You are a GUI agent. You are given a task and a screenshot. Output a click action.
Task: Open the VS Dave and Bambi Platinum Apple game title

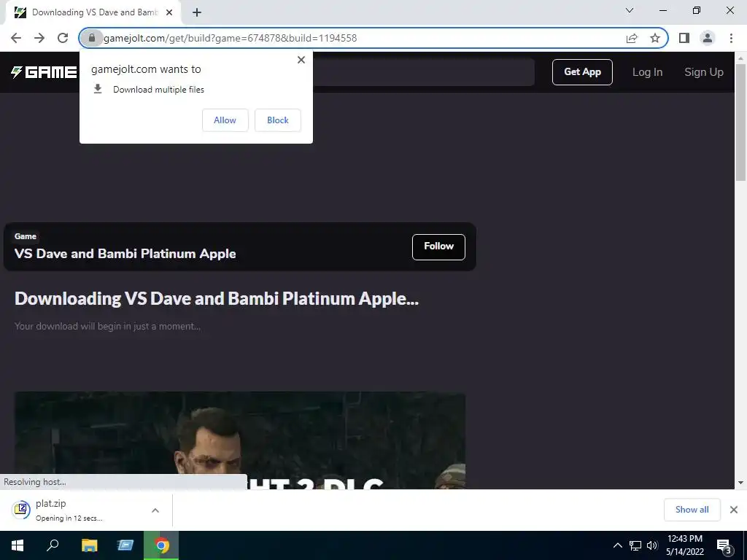(125, 254)
